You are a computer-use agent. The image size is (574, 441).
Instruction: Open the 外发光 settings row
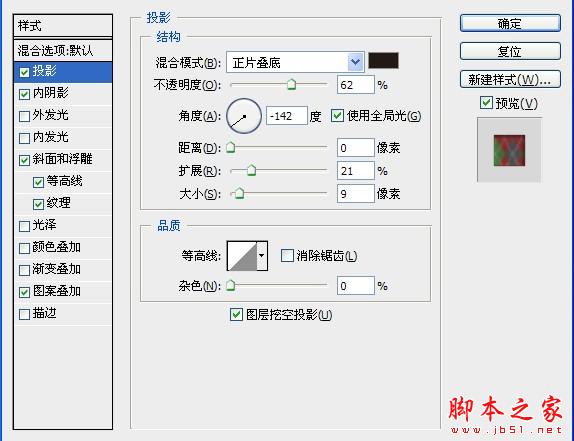(x=63, y=116)
